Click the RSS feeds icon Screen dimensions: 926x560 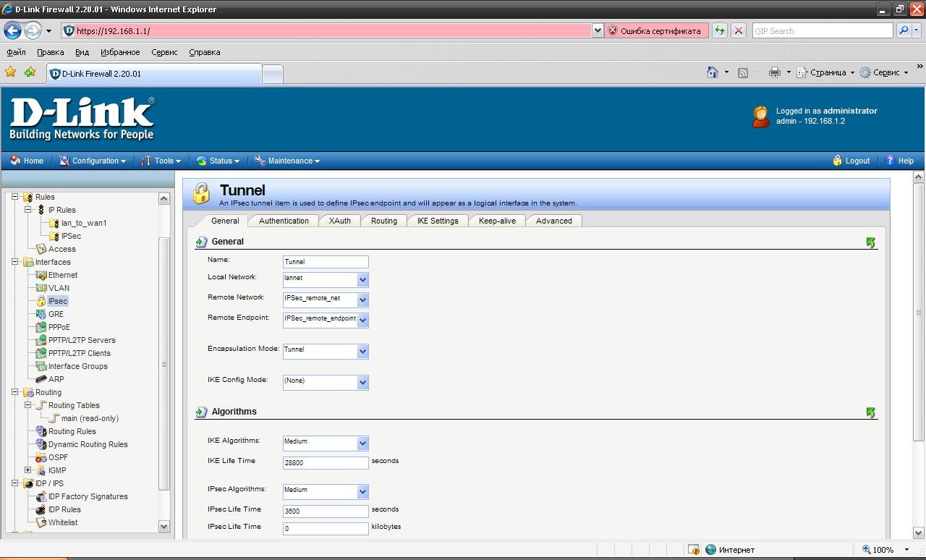[x=743, y=72]
